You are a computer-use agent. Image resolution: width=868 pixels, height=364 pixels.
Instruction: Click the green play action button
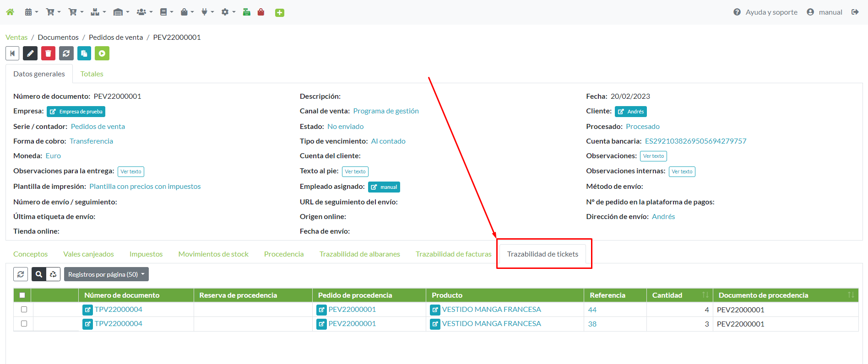click(x=102, y=54)
